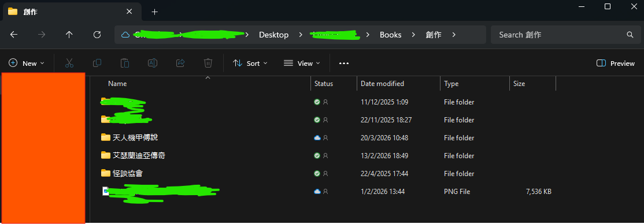644x224 pixels.
Task: Select Desktop in the address breadcrumb
Action: click(x=273, y=35)
